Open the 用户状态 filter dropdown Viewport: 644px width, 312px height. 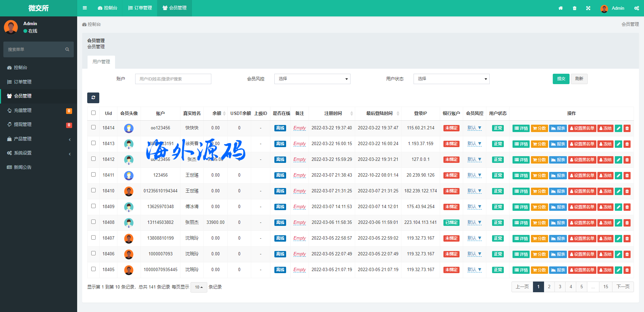coord(451,79)
